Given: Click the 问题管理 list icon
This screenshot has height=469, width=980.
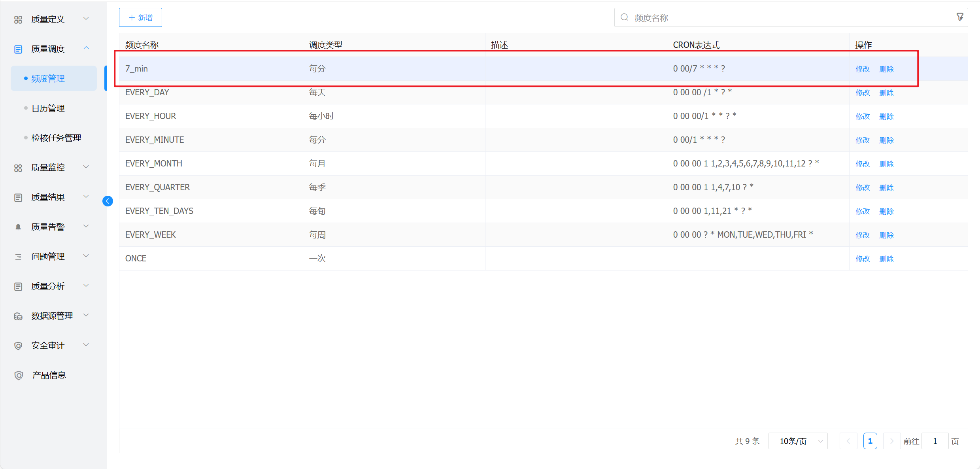Looking at the screenshot, I should pyautogui.click(x=18, y=257).
